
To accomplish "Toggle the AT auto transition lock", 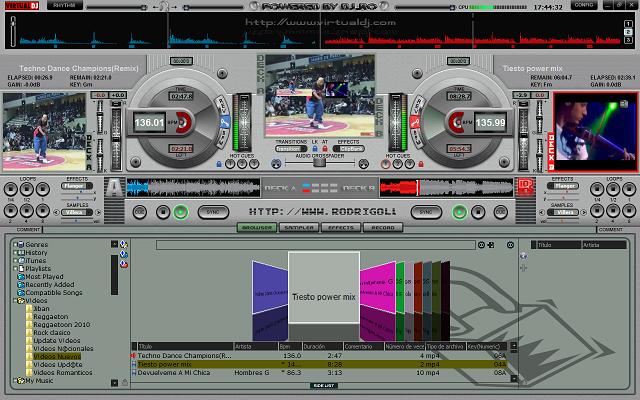I will [325, 149].
